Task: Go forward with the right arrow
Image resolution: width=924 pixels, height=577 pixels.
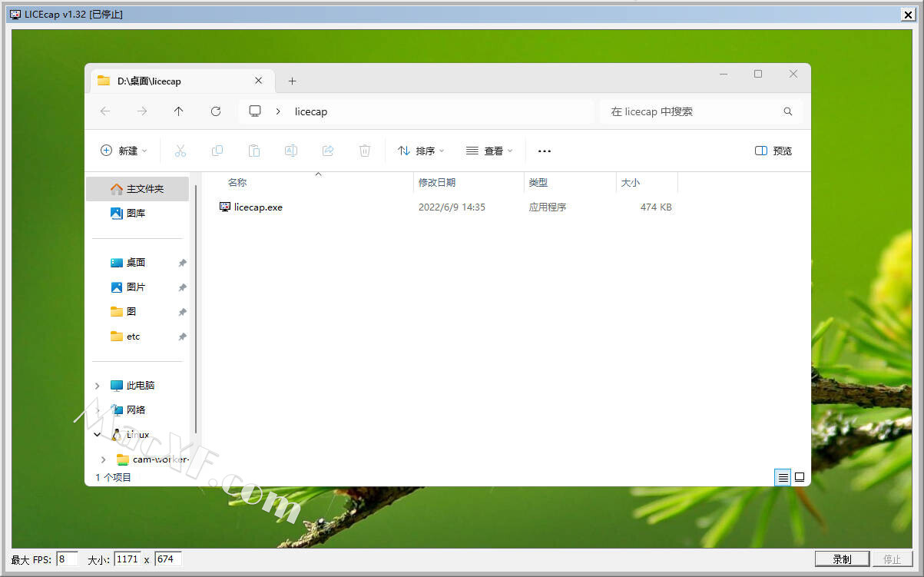Action: coord(142,111)
